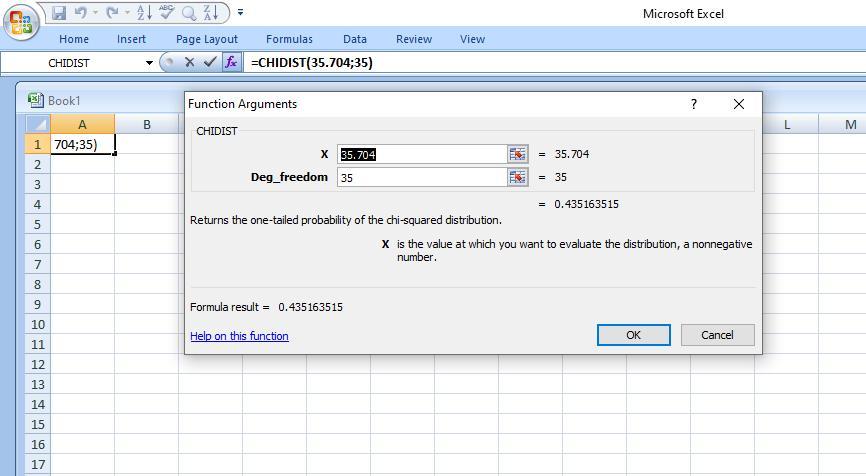Click the Undo arrow icon
866x476 pixels.
(81, 13)
